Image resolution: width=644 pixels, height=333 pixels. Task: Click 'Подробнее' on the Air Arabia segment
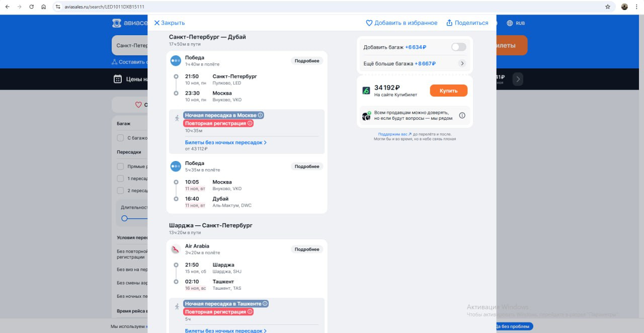pyautogui.click(x=307, y=249)
